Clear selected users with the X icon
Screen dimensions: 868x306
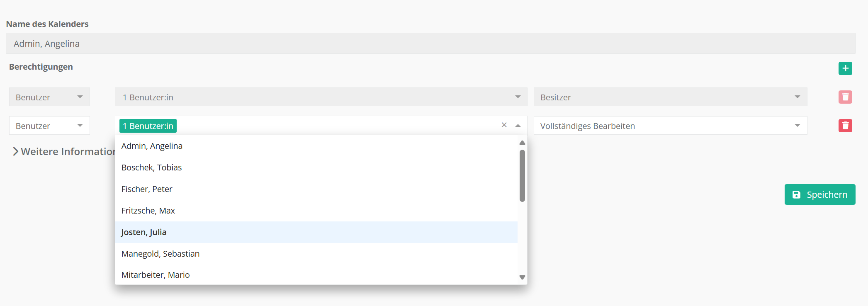click(504, 125)
